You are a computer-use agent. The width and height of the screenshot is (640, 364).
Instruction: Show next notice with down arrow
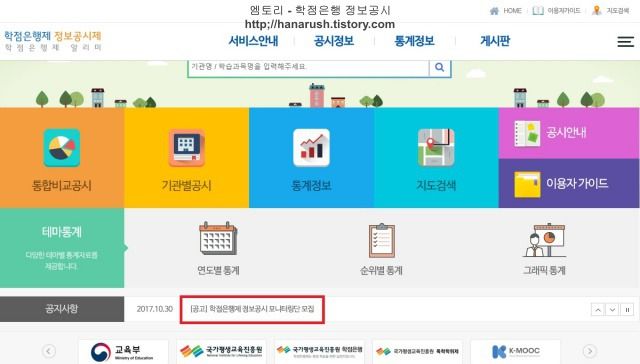612,310
